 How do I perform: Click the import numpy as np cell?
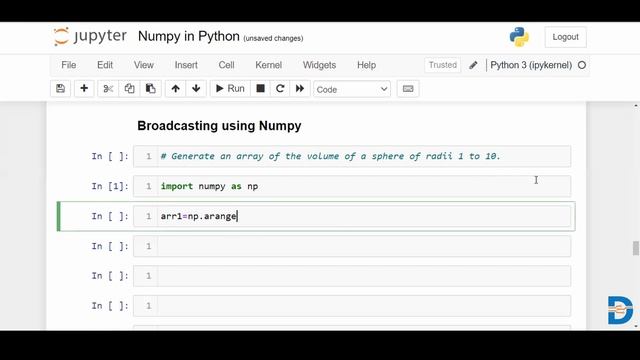point(352,186)
